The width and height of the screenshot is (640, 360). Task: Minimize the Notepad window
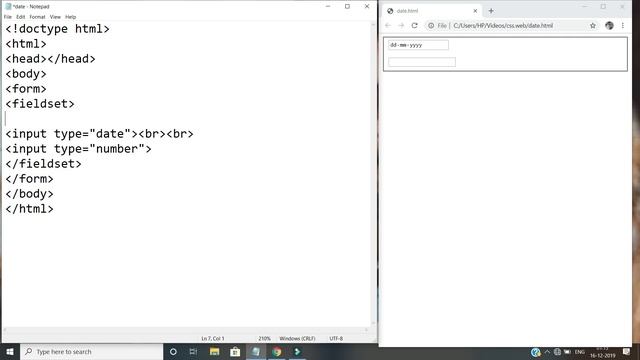328,7
